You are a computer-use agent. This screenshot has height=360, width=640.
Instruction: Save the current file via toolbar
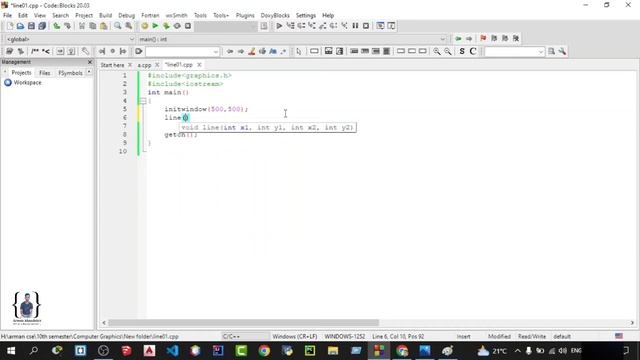(x=31, y=26)
